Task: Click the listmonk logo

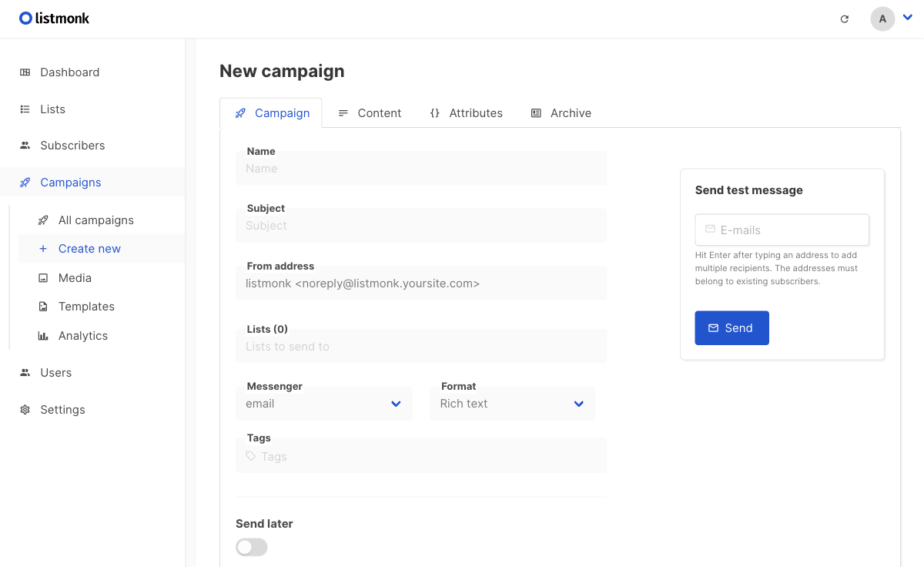Action: point(54,18)
